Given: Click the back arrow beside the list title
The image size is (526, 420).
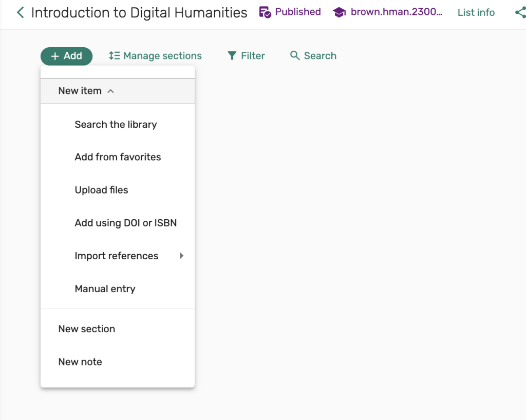Looking at the screenshot, I should coord(20,12).
